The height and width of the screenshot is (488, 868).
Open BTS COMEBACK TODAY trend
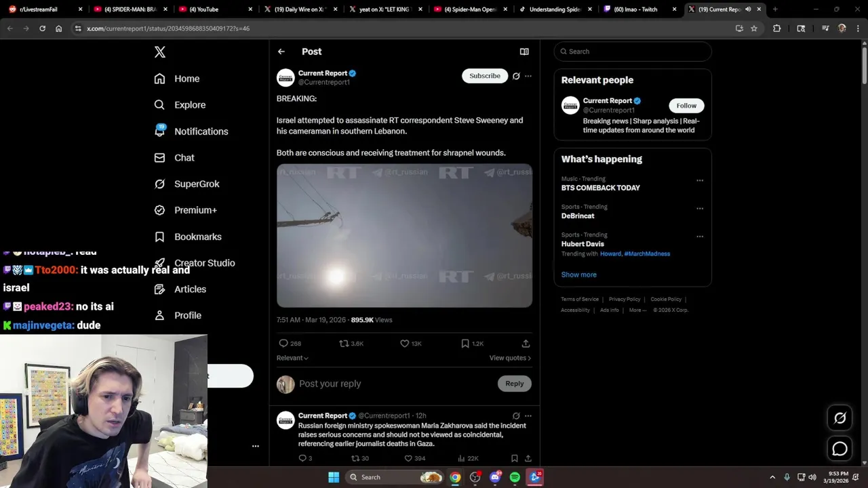tap(601, 188)
